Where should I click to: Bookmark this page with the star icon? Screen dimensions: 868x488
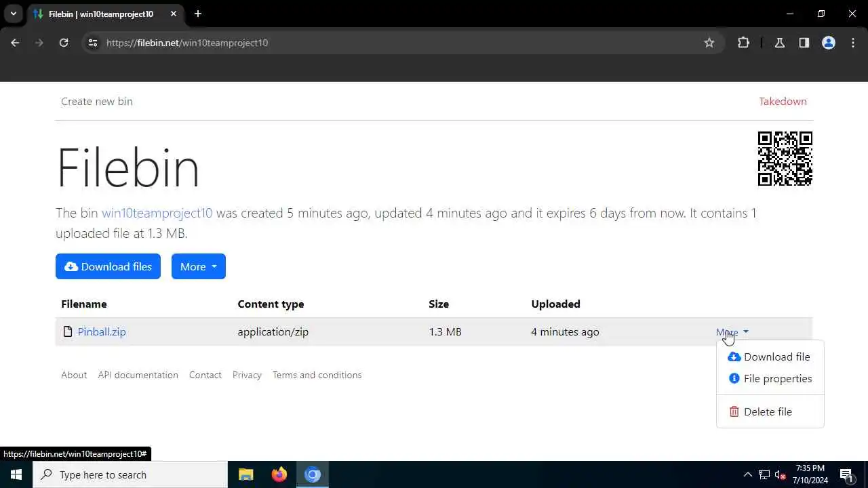pyautogui.click(x=709, y=43)
